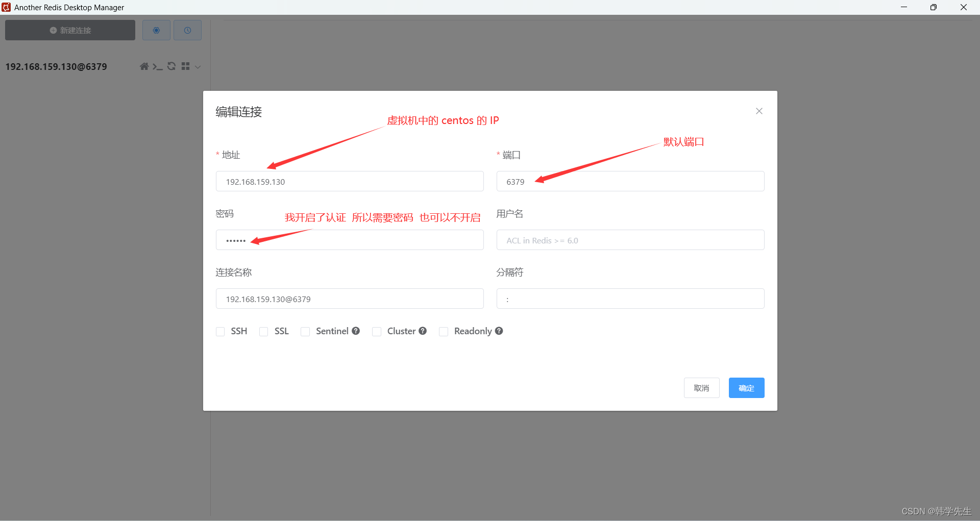Enable the Cluster checkbox
The image size is (980, 521).
[377, 332]
